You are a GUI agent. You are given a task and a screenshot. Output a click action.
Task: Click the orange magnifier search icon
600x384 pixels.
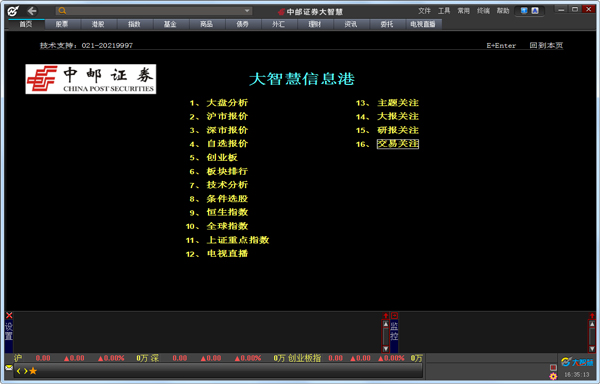tap(62, 11)
